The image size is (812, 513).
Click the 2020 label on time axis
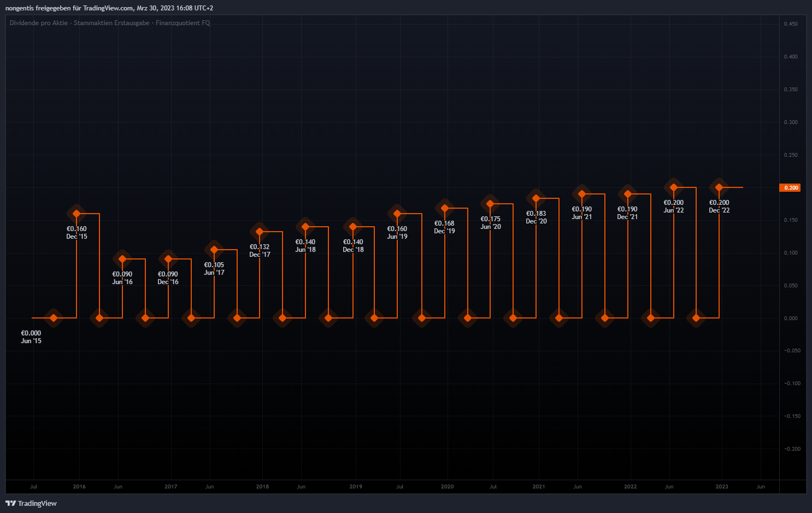click(x=447, y=486)
